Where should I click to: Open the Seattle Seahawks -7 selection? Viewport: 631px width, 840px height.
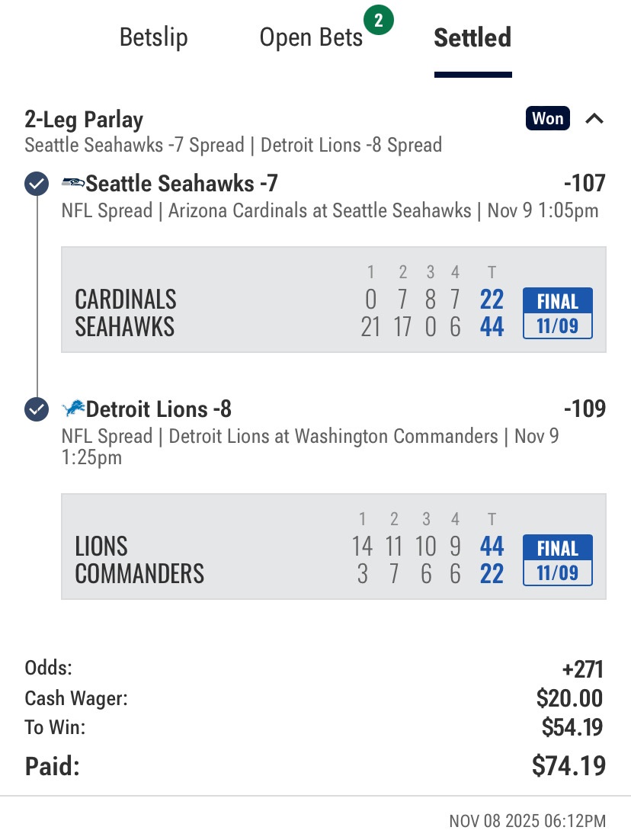(181, 184)
